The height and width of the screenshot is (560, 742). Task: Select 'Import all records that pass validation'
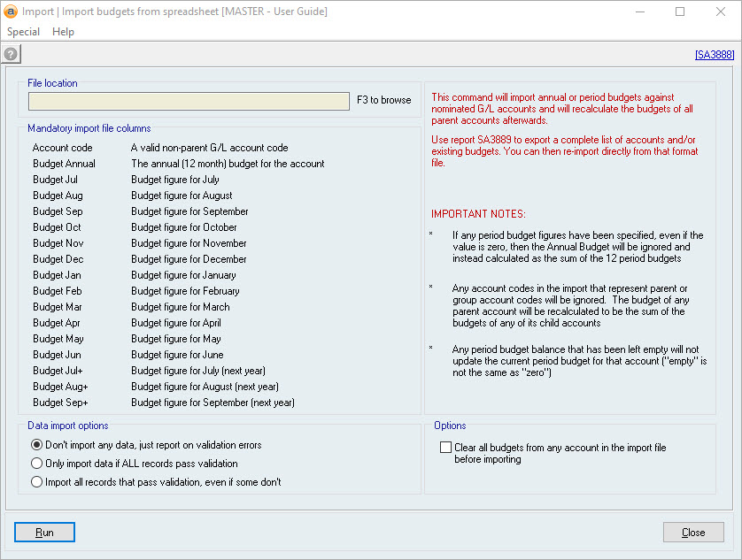(36, 482)
